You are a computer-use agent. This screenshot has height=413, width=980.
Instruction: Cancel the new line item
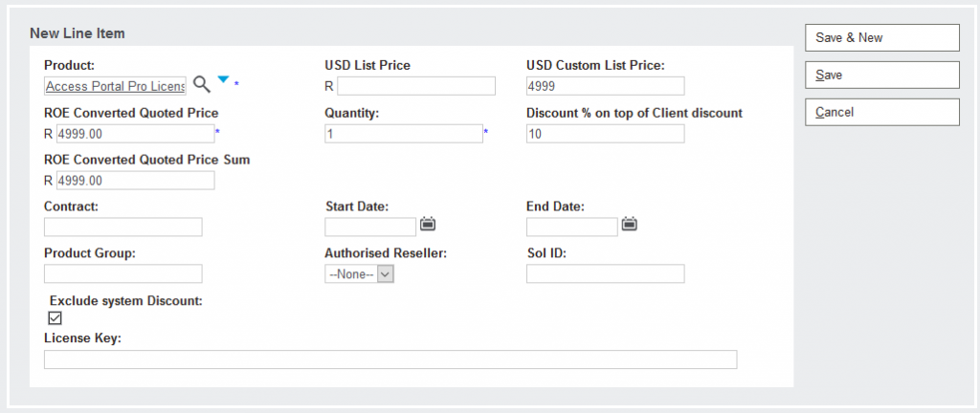coord(881,112)
